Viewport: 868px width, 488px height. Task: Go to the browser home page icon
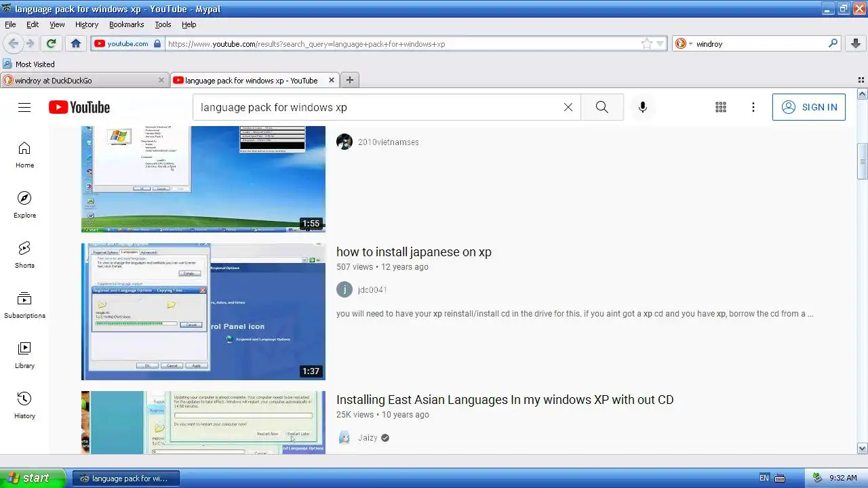75,43
